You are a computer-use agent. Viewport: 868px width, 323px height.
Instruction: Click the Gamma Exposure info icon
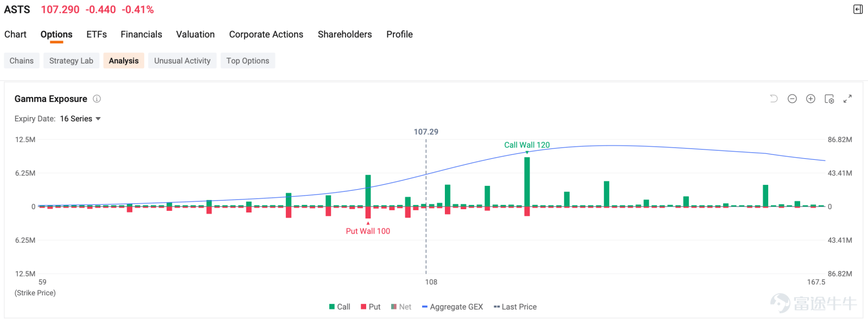(97, 99)
